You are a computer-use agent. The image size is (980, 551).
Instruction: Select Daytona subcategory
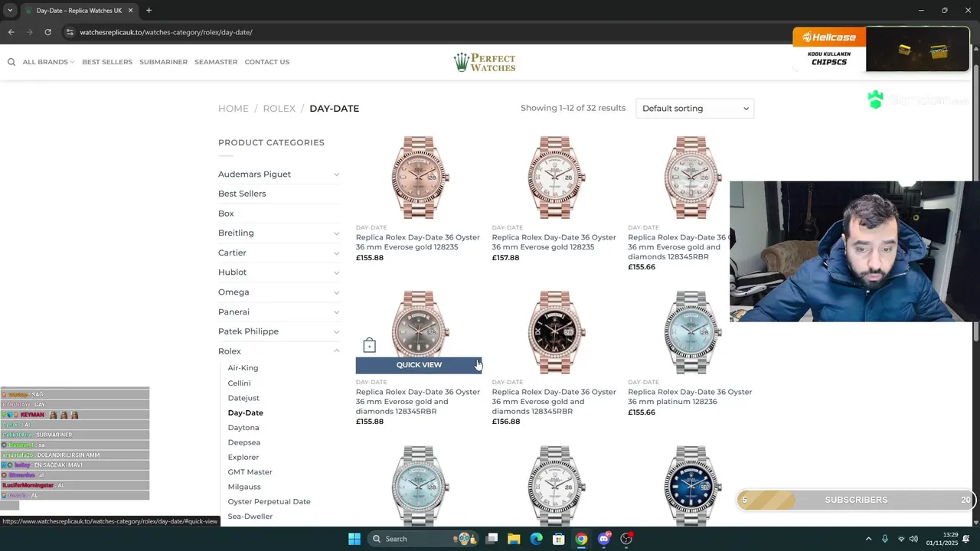coord(243,428)
